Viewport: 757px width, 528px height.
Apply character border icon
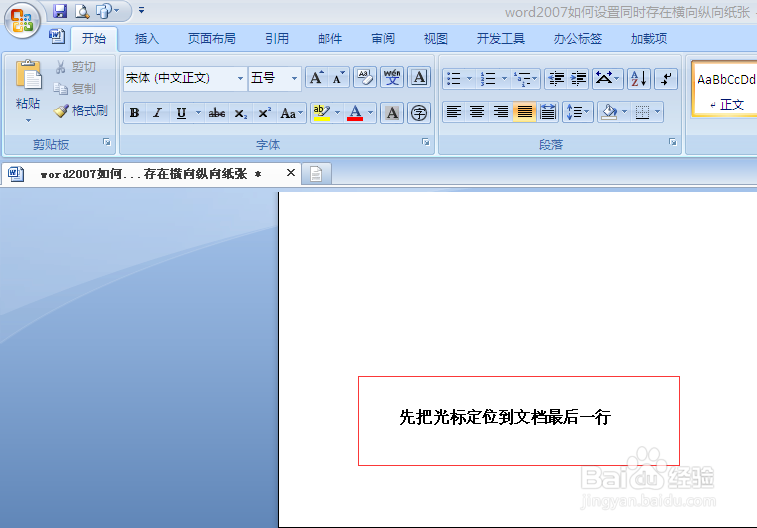419,78
